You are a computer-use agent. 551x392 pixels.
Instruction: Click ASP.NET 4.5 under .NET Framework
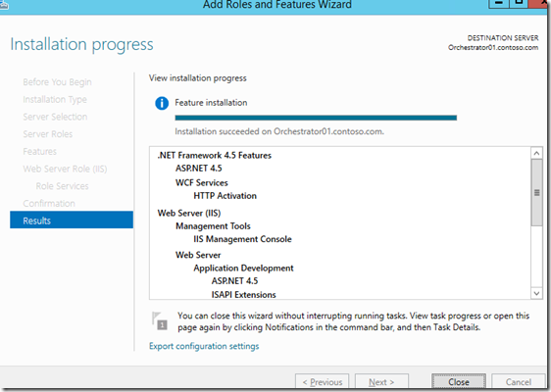[x=199, y=169]
